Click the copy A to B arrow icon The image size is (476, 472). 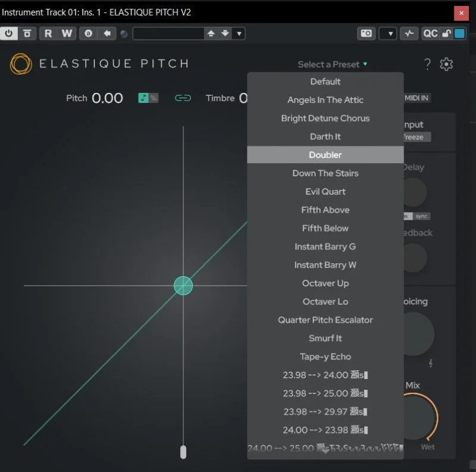pyautogui.click(x=107, y=33)
